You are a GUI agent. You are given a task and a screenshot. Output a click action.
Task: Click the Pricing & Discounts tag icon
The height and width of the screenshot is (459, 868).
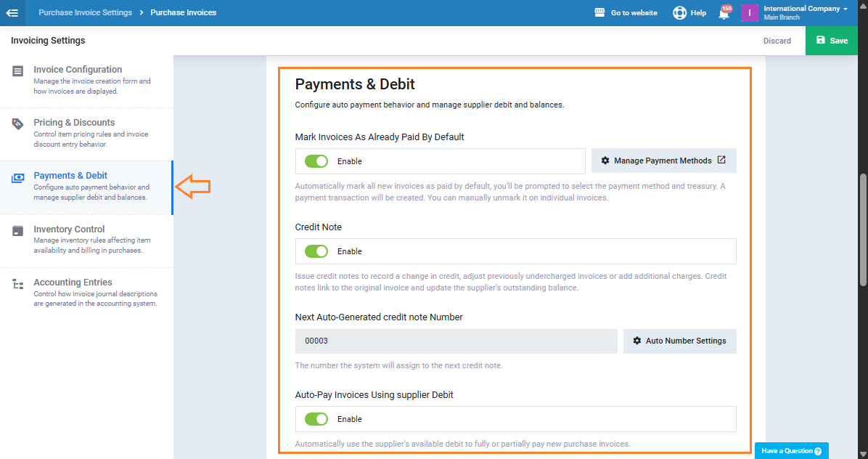[17, 123]
